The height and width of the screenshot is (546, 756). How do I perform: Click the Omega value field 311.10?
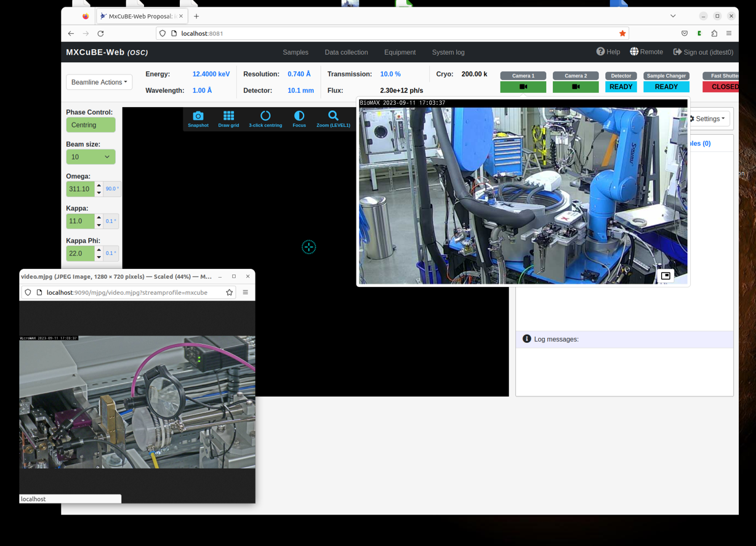tap(80, 189)
